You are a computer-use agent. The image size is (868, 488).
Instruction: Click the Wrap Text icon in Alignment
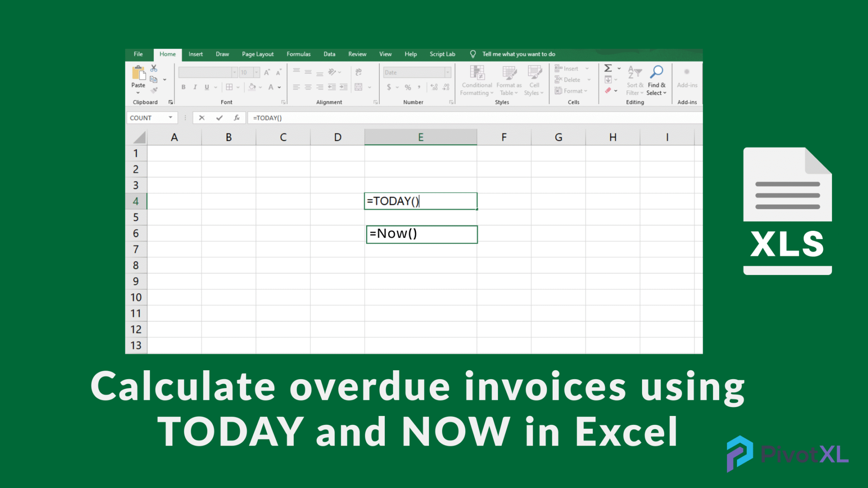coord(359,72)
